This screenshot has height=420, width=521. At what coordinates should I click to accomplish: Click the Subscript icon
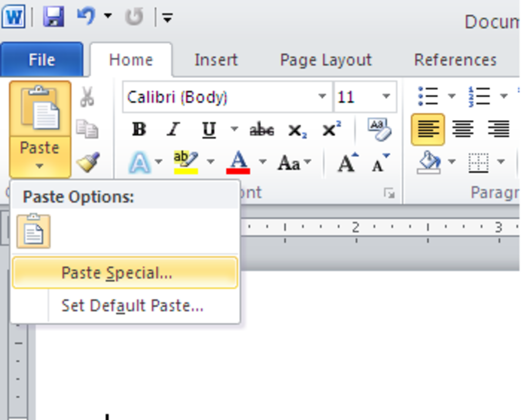click(297, 130)
